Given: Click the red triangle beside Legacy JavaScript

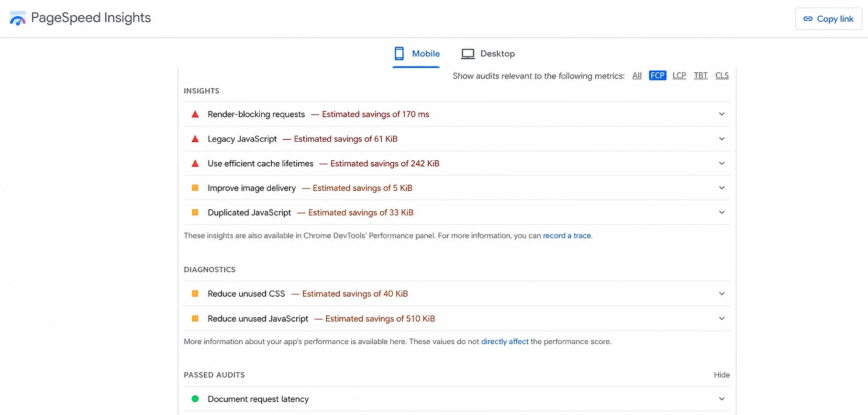Looking at the screenshot, I should pos(195,139).
